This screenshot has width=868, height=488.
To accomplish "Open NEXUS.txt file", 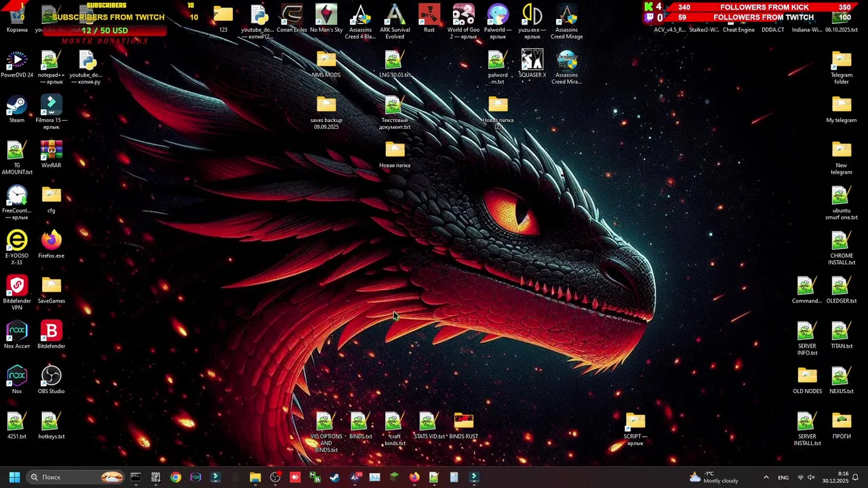I will [x=842, y=381].
